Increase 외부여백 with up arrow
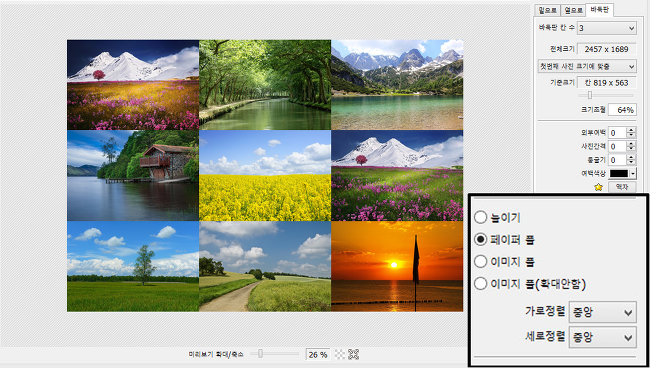This screenshot has width=650, height=368. tap(631, 130)
